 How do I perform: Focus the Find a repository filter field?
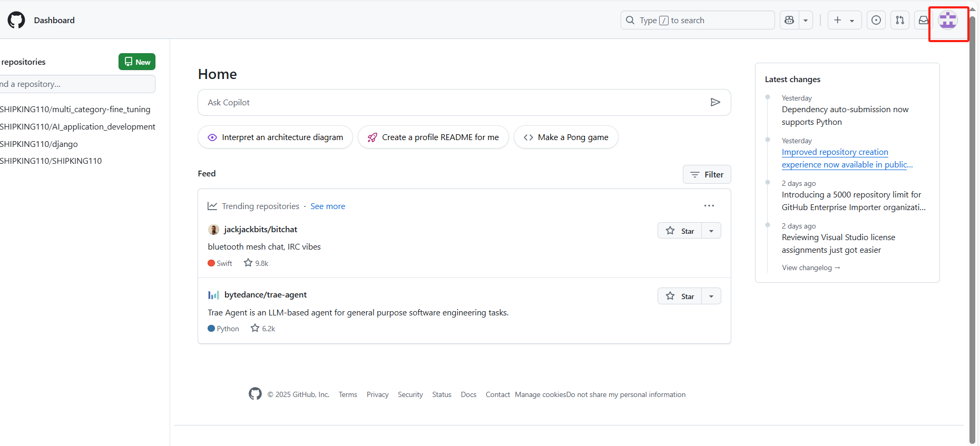[77, 84]
